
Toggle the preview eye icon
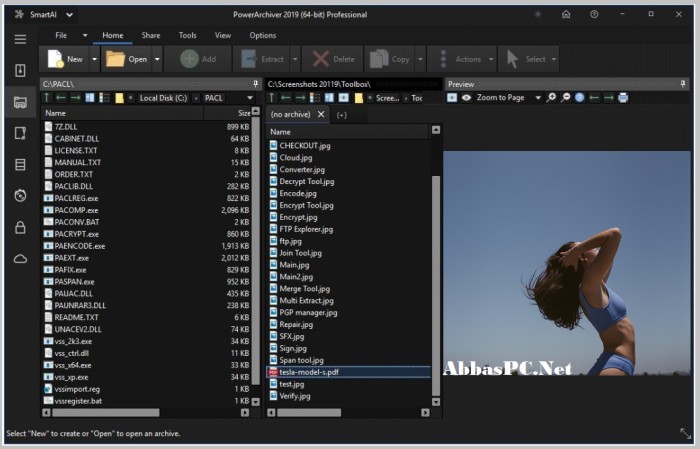pos(467,97)
